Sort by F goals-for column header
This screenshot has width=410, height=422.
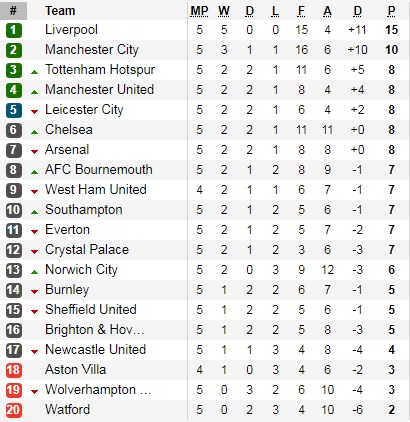[x=301, y=11]
